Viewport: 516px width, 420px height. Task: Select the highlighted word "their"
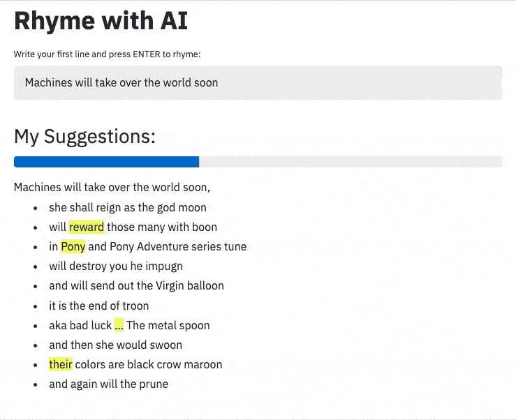click(61, 364)
